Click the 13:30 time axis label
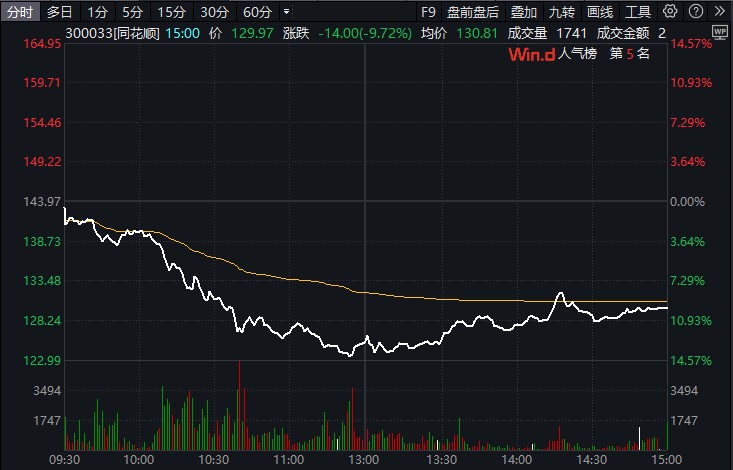This screenshot has width=733, height=470. click(x=442, y=460)
